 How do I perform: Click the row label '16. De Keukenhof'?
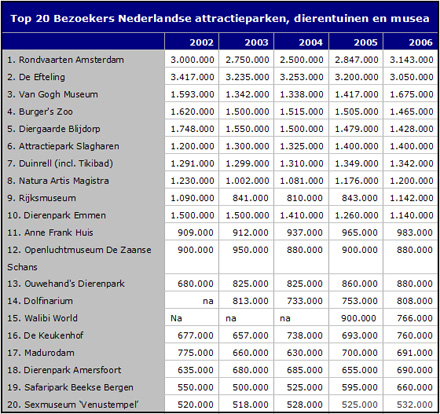point(45,336)
